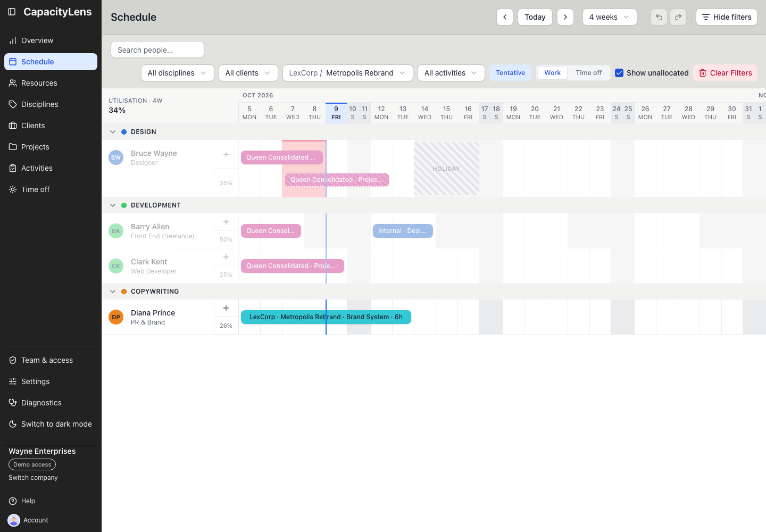Collapse the Copywriting group

click(113, 292)
